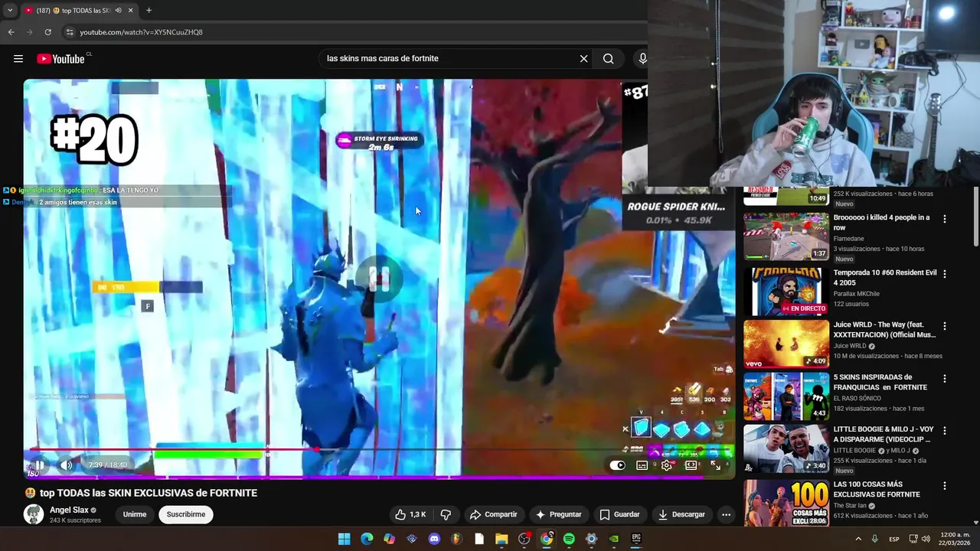
Task: Open the NVIDIA app from the taskbar
Action: [613, 539]
